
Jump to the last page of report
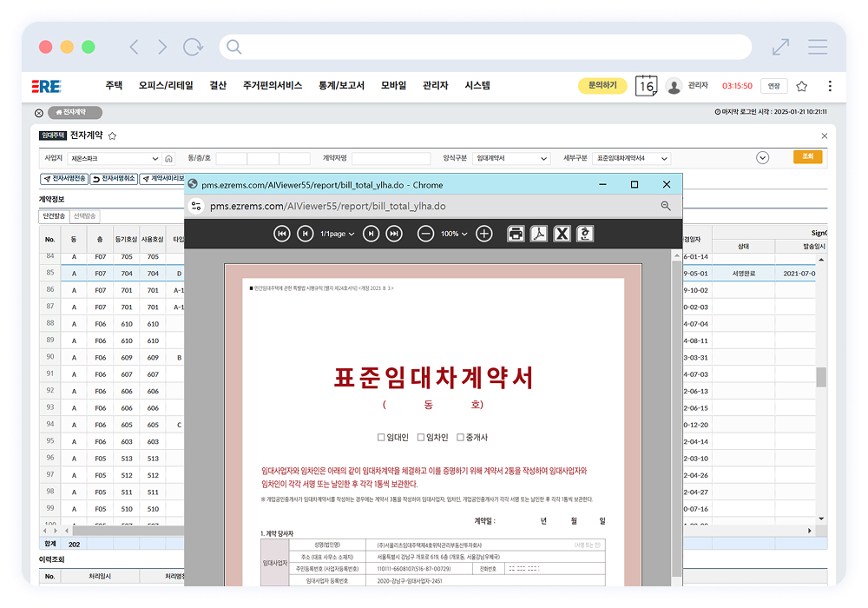pyautogui.click(x=394, y=234)
